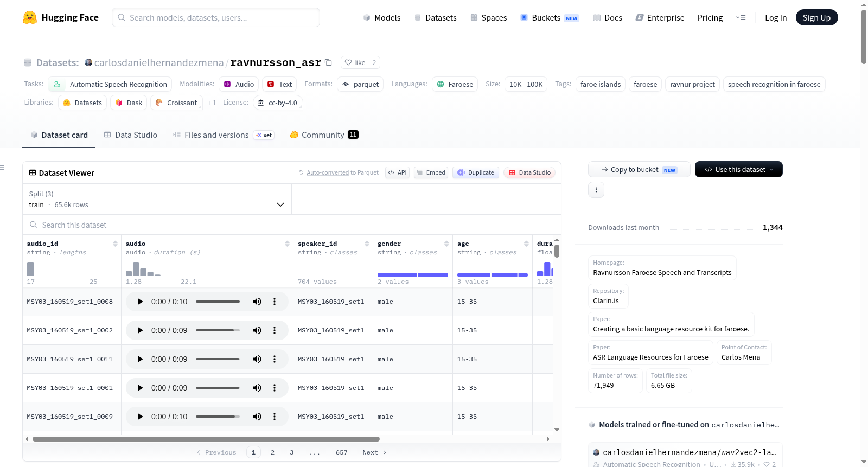Expand the additional libraries +1 indicator
Screen dimensions: 868x467
212,103
